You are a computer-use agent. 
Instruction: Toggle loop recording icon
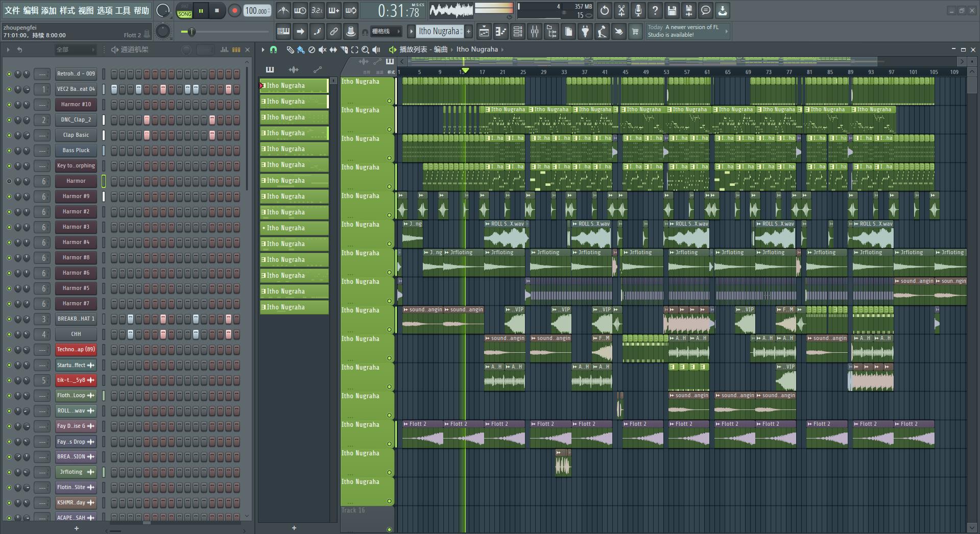click(351, 10)
